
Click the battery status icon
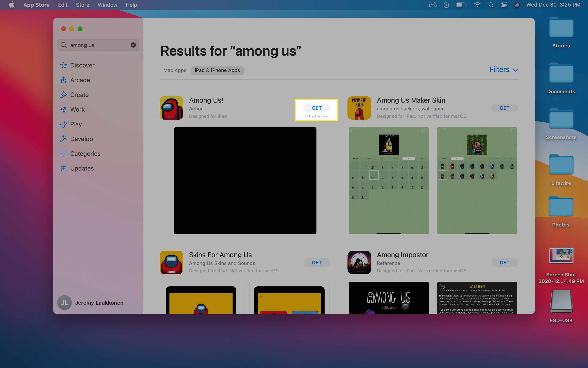(461, 5)
